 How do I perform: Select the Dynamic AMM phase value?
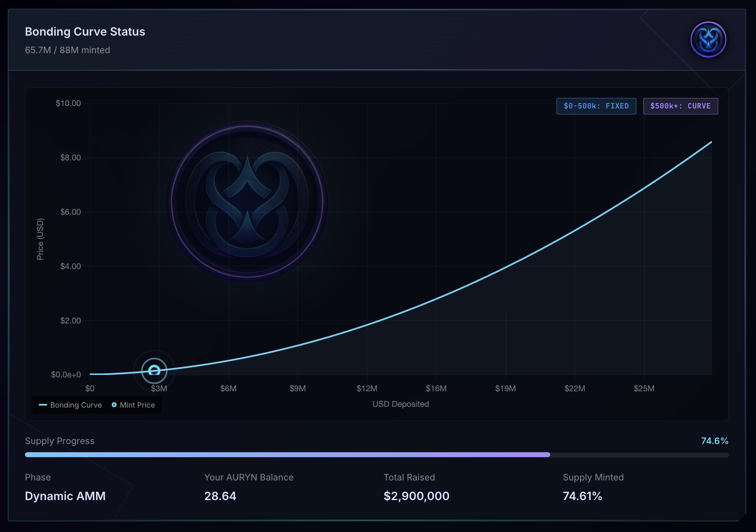pos(65,496)
